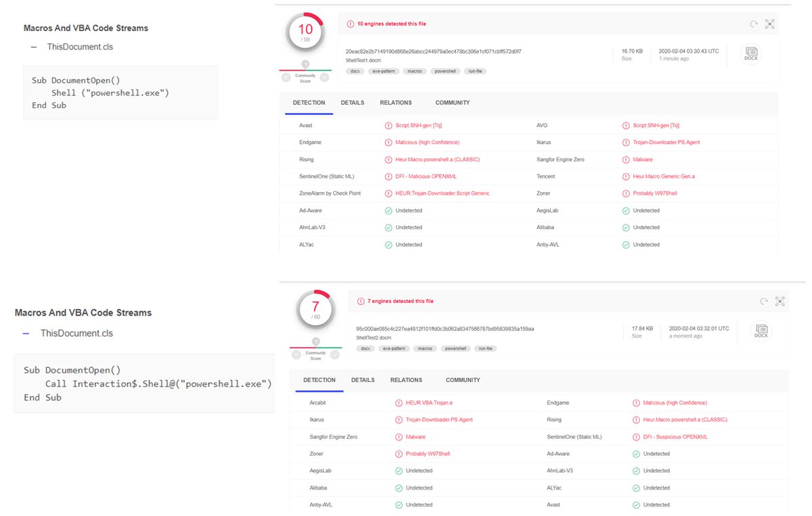Image resolution: width=812 pixels, height=516 pixels.
Task: Click timestamp 2020-02-04 03:32:01 UTC
Action: 699,329
